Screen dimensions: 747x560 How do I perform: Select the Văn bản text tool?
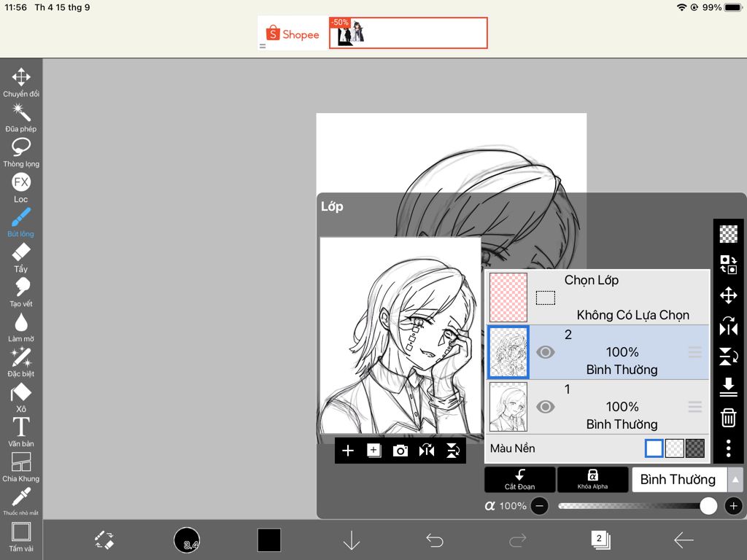21,432
